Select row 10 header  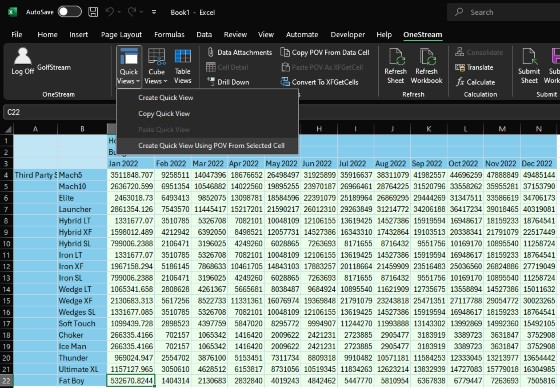(6, 244)
